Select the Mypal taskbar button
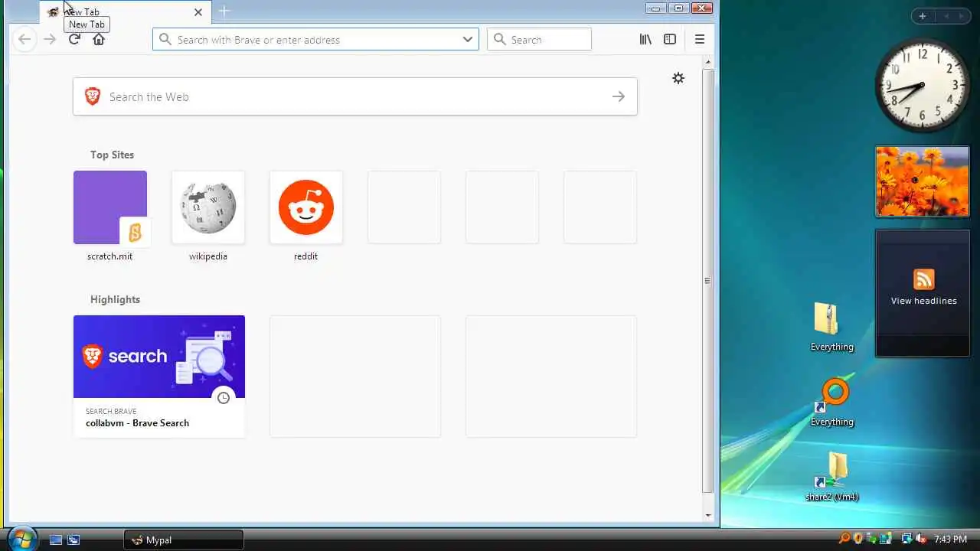980x551 pixels. pyautogui.click(x=184, y=540)
